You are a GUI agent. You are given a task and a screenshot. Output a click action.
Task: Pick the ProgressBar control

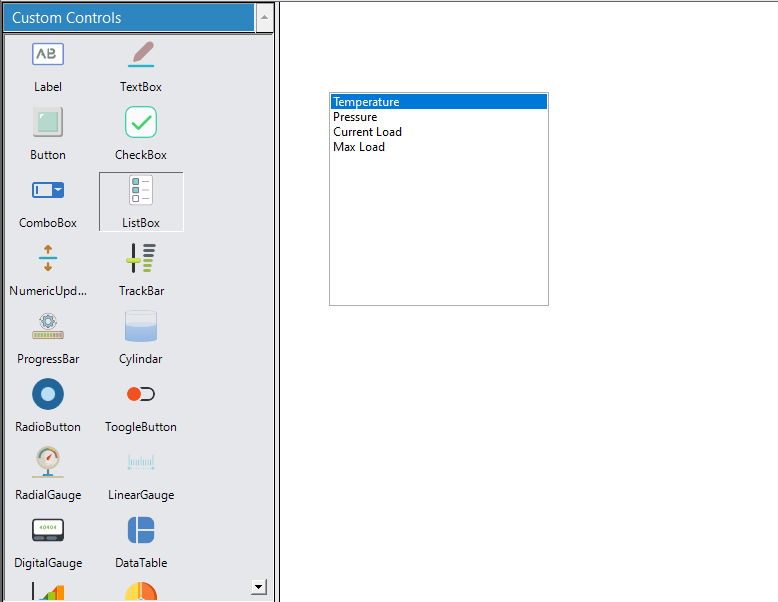click(48, 338)
